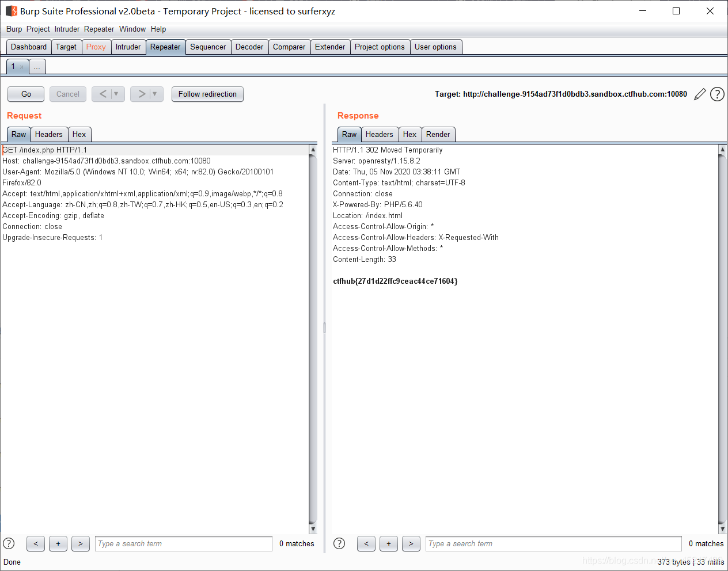Open the Help menu
The width and height of the screenshot is (728, 571).
158,29
